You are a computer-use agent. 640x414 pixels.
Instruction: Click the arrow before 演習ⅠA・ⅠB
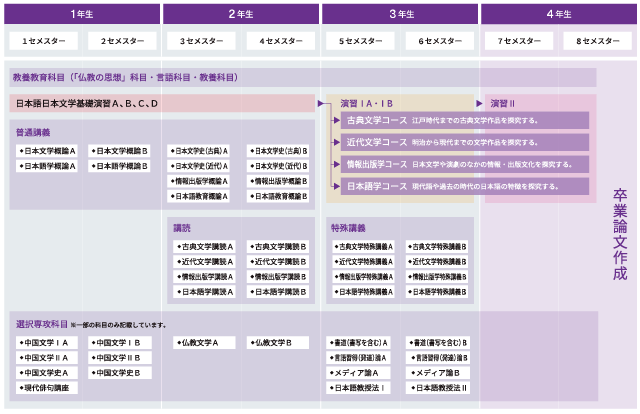(322, 103)
